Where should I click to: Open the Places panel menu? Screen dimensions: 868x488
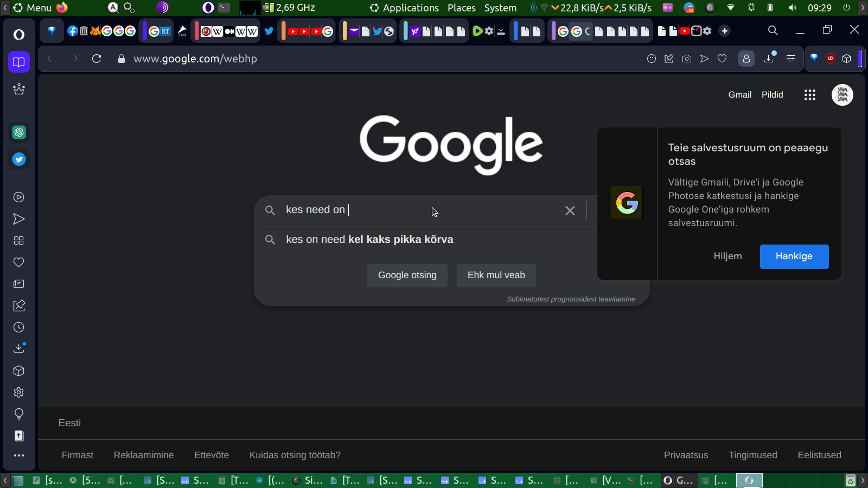(x=462, y=8)
